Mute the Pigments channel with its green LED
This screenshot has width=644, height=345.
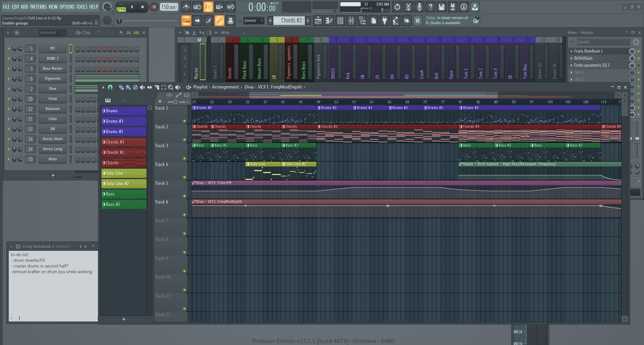pyautogui.click(x=9, y=79)
